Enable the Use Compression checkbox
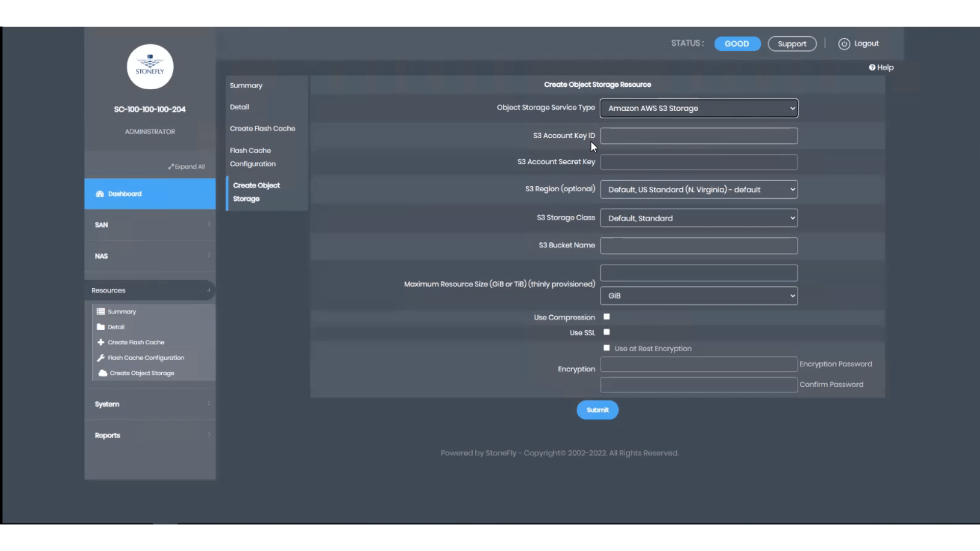This screenshot has width=980, height=551. pyautogui.click(x=606, y=316)
